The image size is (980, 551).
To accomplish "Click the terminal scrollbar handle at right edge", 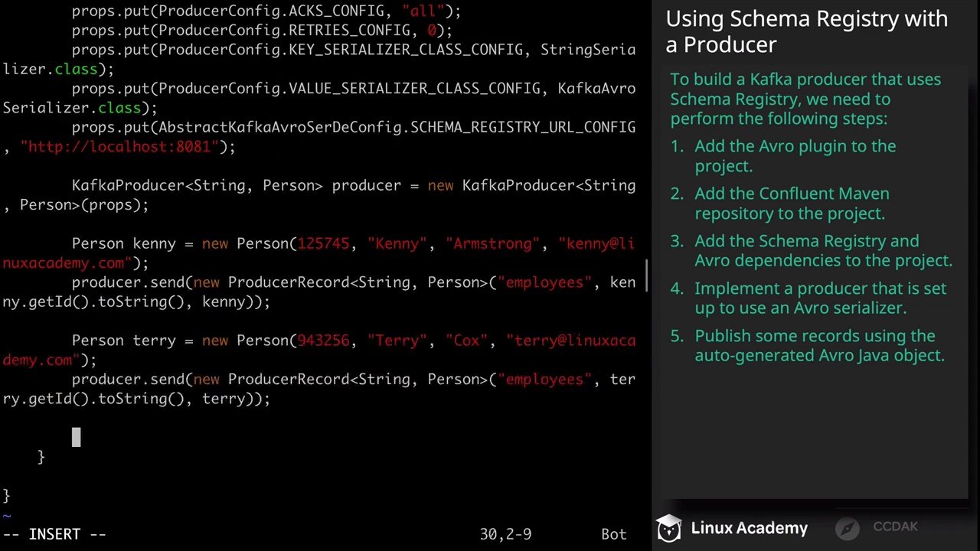I will pos(648,275).
